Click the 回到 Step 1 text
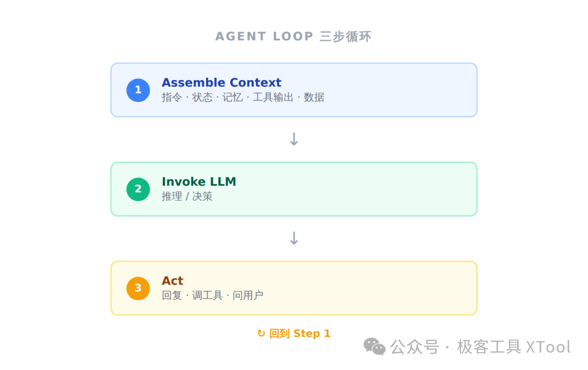The image size is (588, 370). coord(299,333)
